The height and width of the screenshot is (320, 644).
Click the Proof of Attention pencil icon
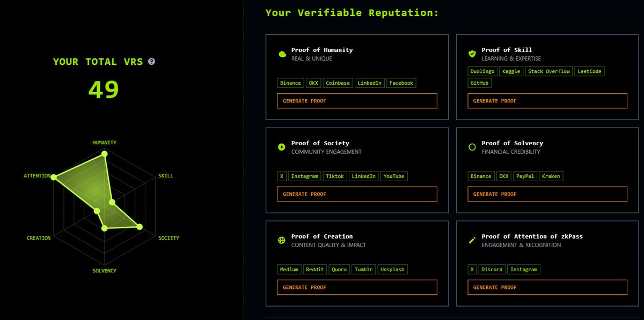pyautogui.click(x=472, y=240)
